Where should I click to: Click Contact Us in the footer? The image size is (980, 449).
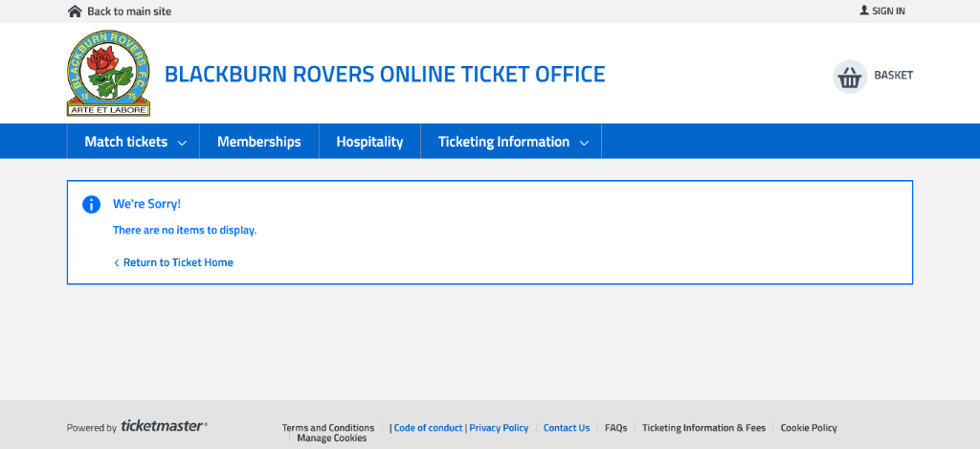pos(567,428)
